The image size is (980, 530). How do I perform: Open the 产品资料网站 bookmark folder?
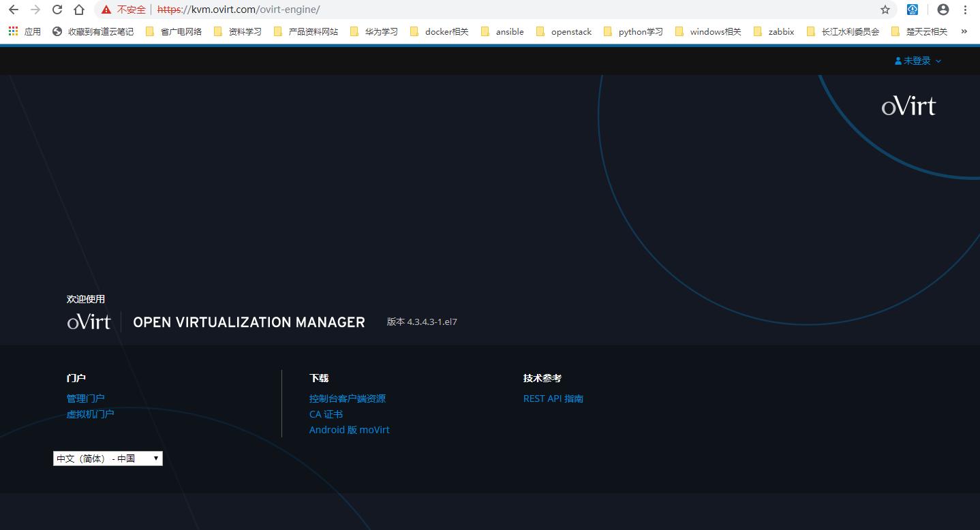(306, 31)
